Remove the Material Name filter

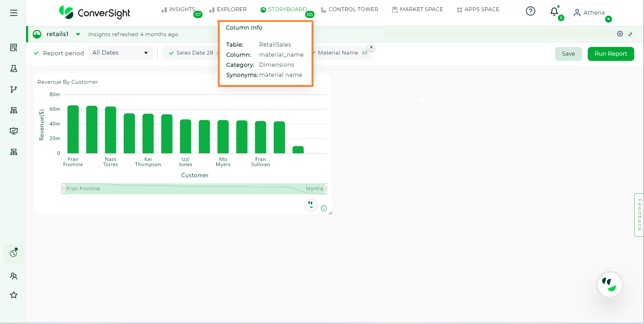371,47
